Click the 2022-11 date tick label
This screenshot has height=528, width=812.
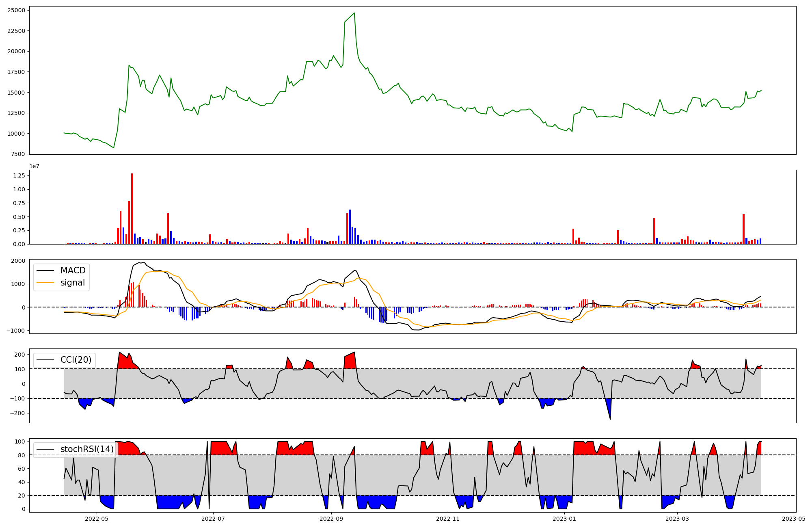point(447,519)
